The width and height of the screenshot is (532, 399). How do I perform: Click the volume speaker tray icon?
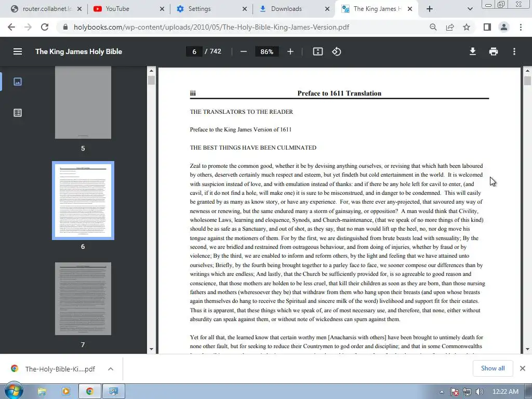pyautogui.click(x=480, y=392)
